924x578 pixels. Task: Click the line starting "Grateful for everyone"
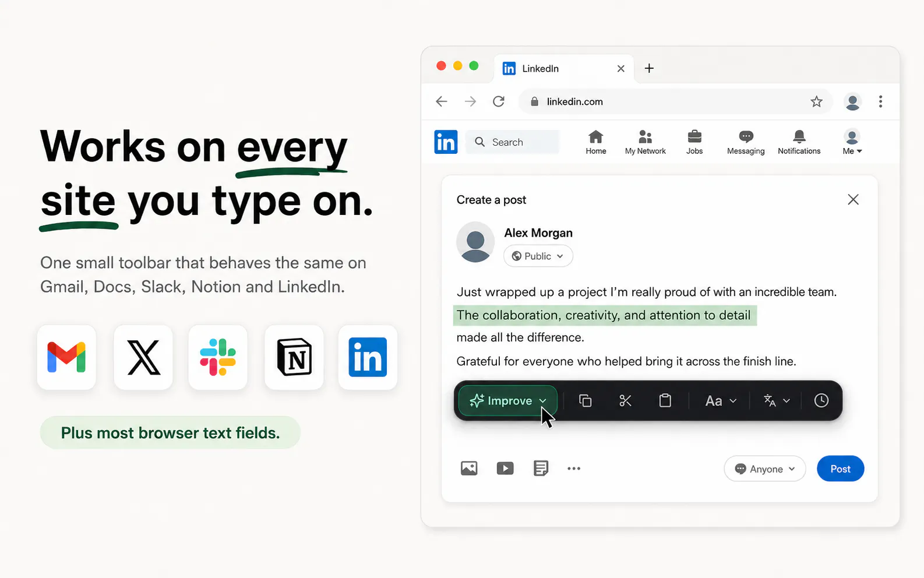click(x=626, y=361)
